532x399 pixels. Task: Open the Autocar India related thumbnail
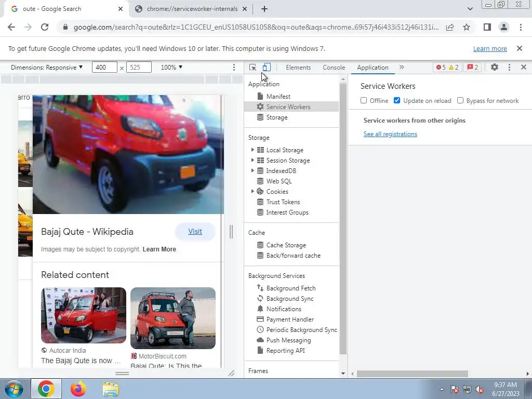[x=84, y=315]
